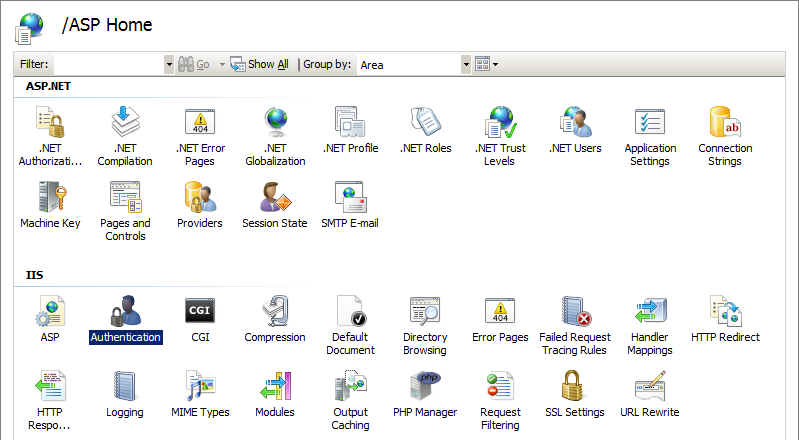Select Application Settings icon
Viewport: 799px width, 440px height.
click(x=650, y=136)
